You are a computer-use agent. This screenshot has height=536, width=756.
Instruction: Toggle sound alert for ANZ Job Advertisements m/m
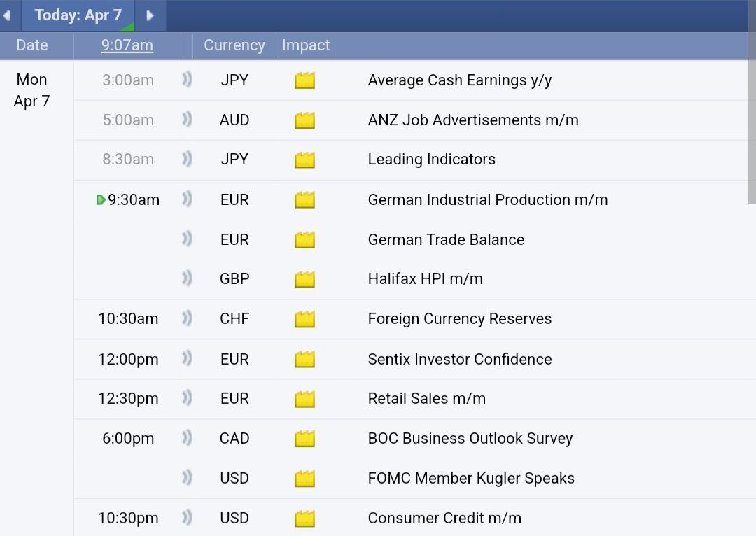click(187, 120)
